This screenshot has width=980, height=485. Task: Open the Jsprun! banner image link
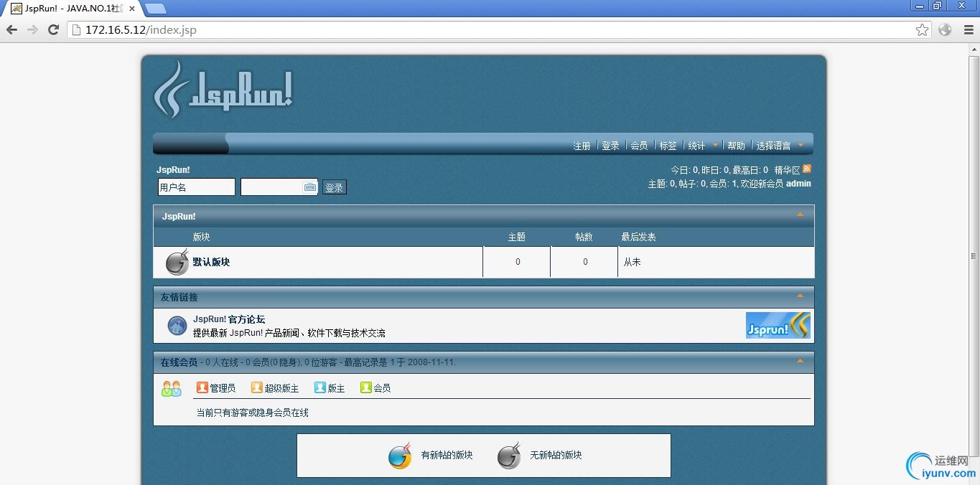(778, 326)
